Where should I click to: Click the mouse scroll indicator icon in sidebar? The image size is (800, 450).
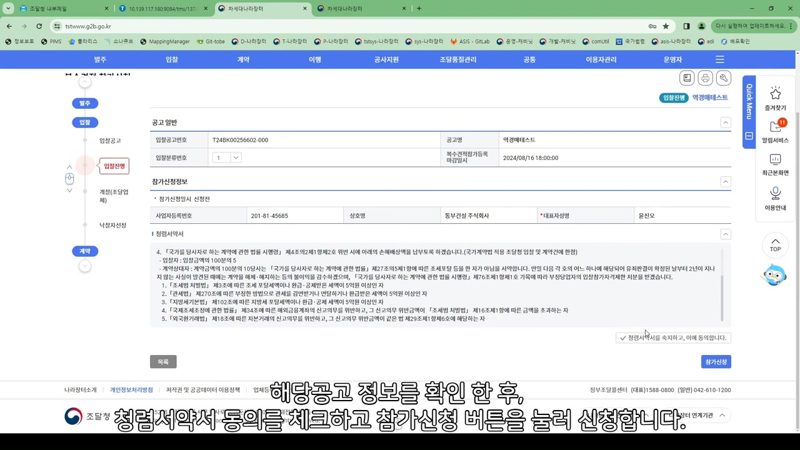tap(69, 179)
